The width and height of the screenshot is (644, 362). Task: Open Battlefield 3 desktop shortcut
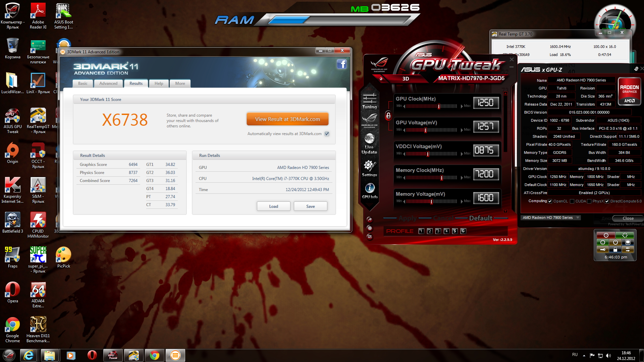(13, 223)
